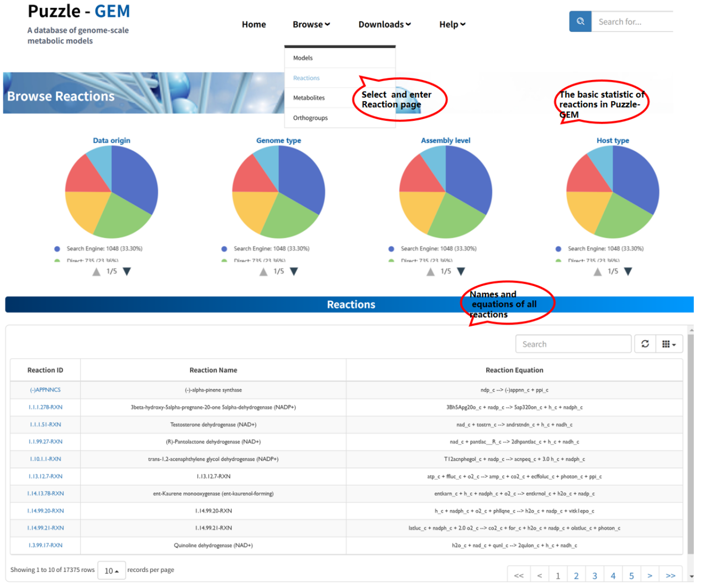This screenshot has height=588, width=701.
Task: Open reaction 1.1.1.51-RXN link
Action: [45, 425]
